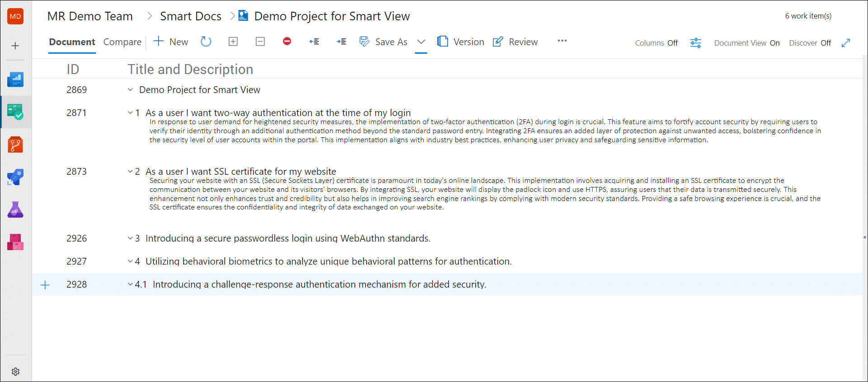Image resolution: width=868 pixels, height=382 pixels.
Task: Click the collapse all minus-box icon
Action: click(260, 42)
